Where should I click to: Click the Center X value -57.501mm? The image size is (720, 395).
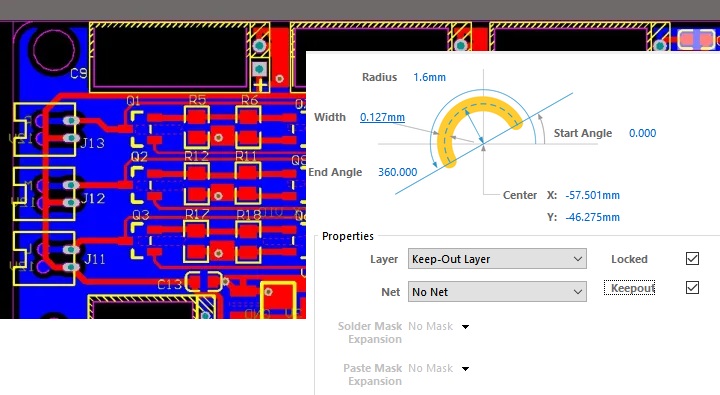coord(592,195)
